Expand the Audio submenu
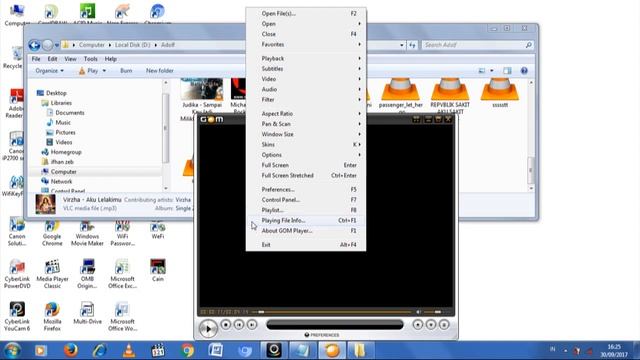This screenshot has width=640, height=360. point(306,89)
